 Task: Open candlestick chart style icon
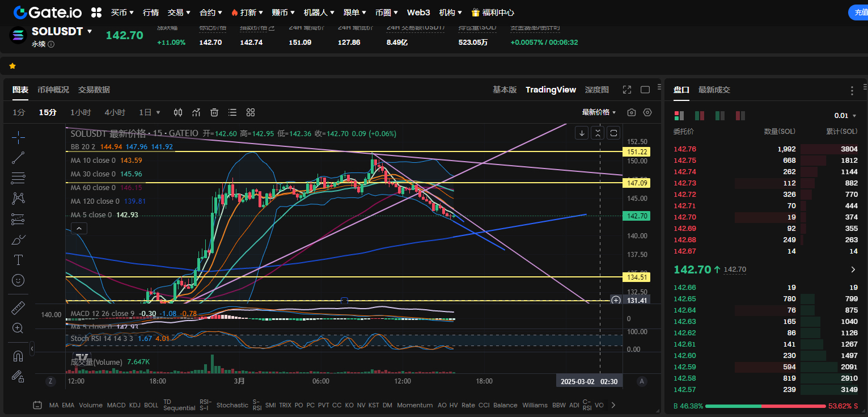[178, 112]
